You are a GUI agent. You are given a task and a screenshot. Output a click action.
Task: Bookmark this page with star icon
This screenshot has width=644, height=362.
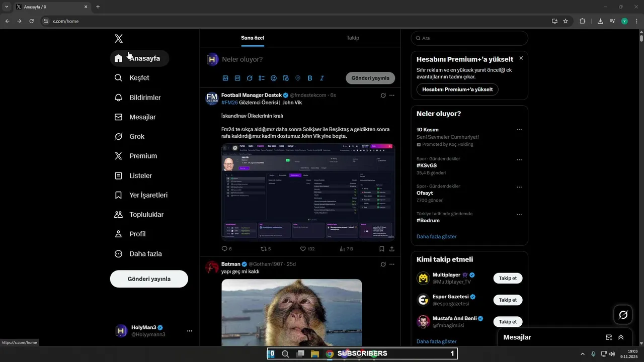[x=566, y=21]
